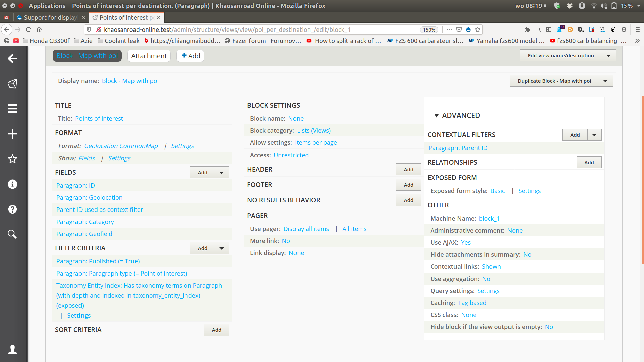The image size is (644, 362).
Task: Bookmark this page with star icon
Action: click(478, 29)
